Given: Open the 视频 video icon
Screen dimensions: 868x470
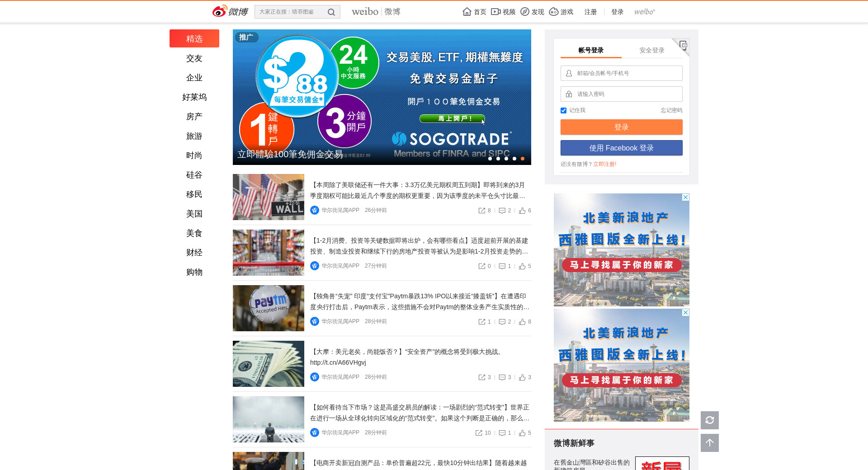Looking at the screenshot, I should [496, 12].
